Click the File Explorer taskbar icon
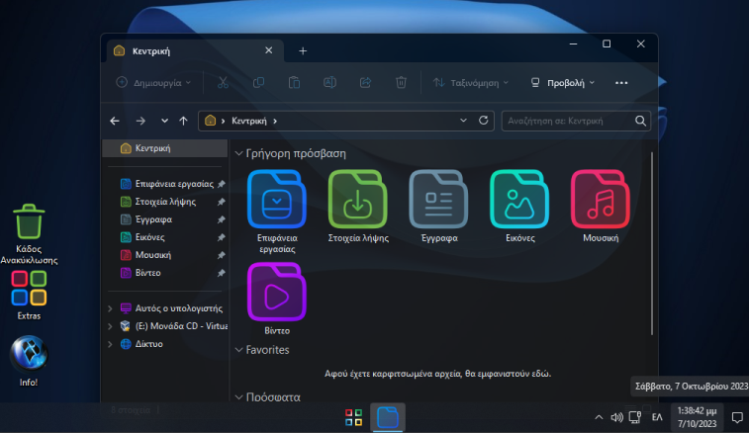 (387, 417)
